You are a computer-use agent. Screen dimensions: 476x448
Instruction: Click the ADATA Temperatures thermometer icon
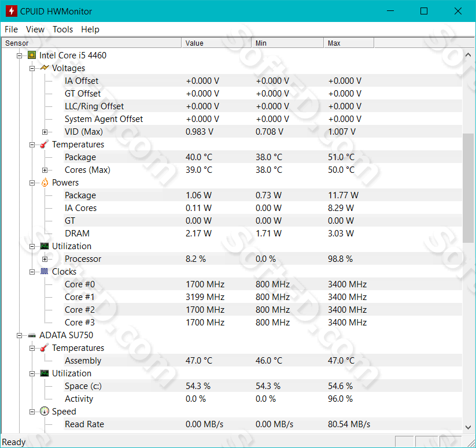[x=45, y=347]
